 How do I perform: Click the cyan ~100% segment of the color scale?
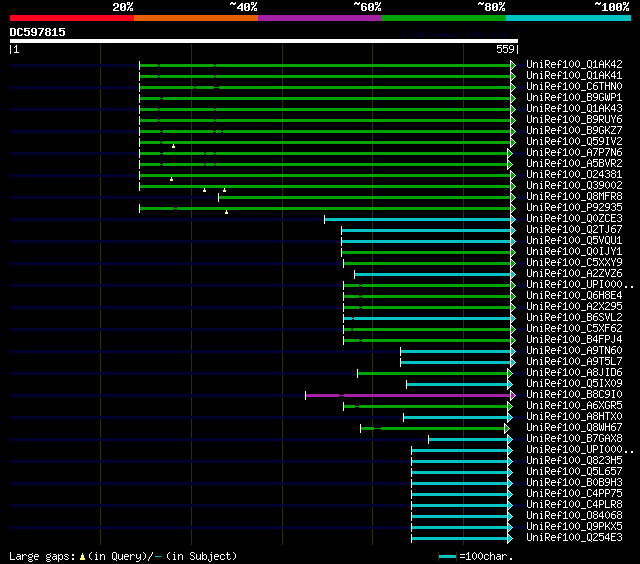568,18
